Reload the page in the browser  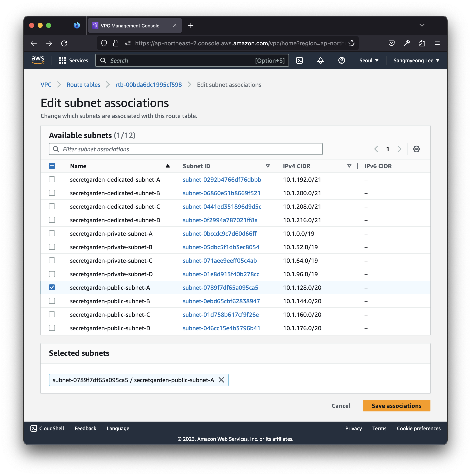(64, 43)
